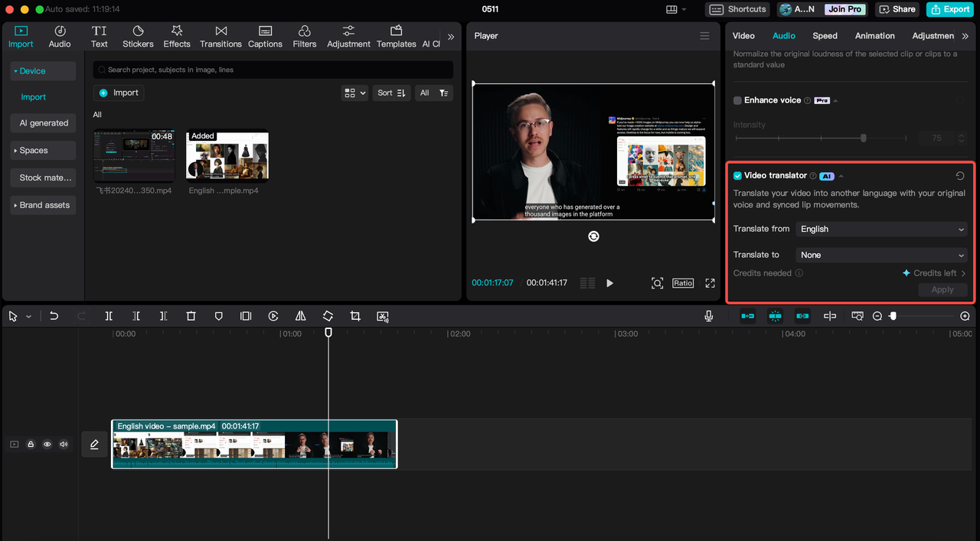Uncheck the Video translator checkbox

(737, 176)
